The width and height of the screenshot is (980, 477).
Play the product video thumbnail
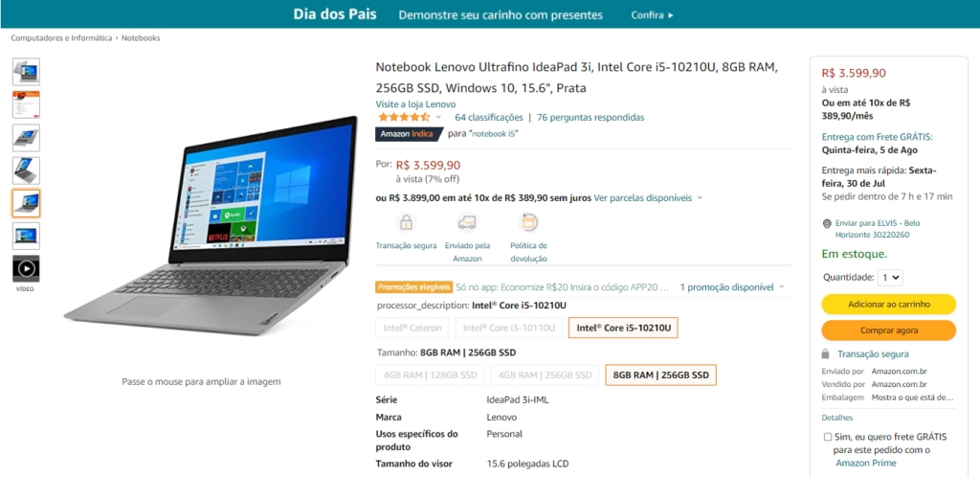click(x=26, y=269)
